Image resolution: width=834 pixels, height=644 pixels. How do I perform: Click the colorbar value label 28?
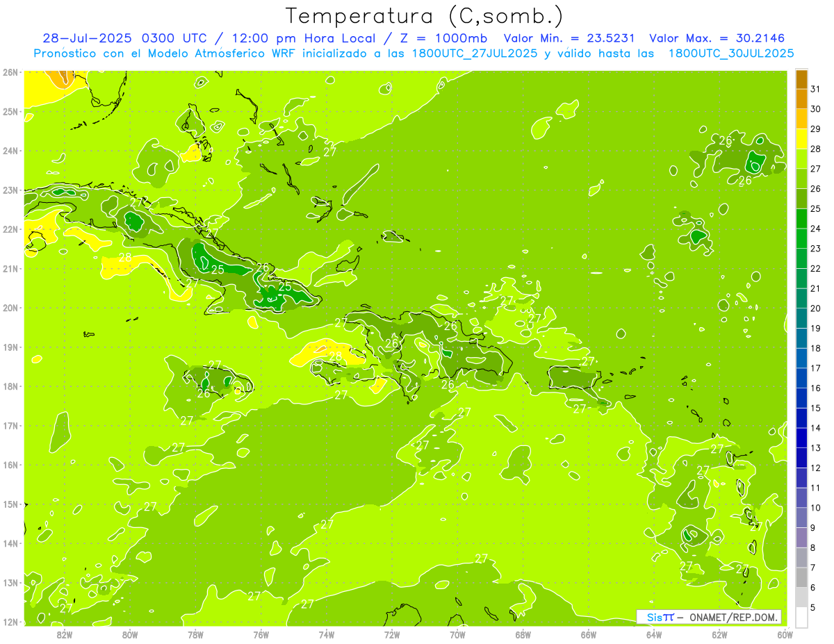tap(815, 149)
